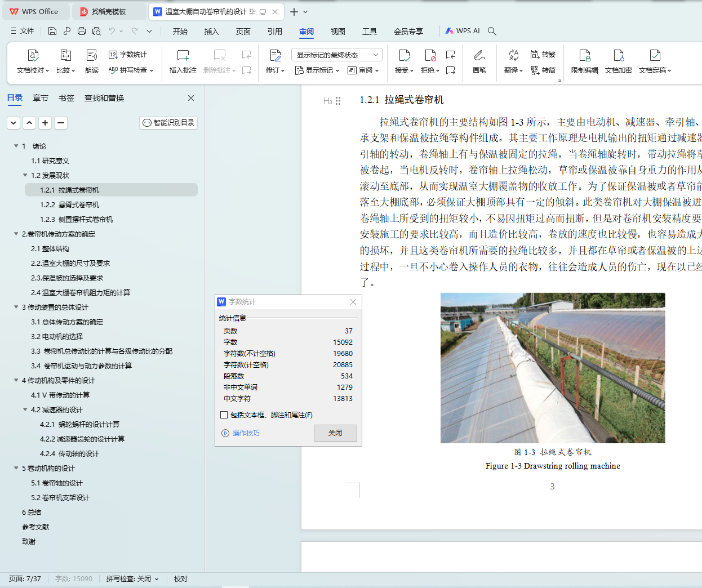Click the 删除批注 delete comment icon
The image size is (702, 588).
point(220,55)
